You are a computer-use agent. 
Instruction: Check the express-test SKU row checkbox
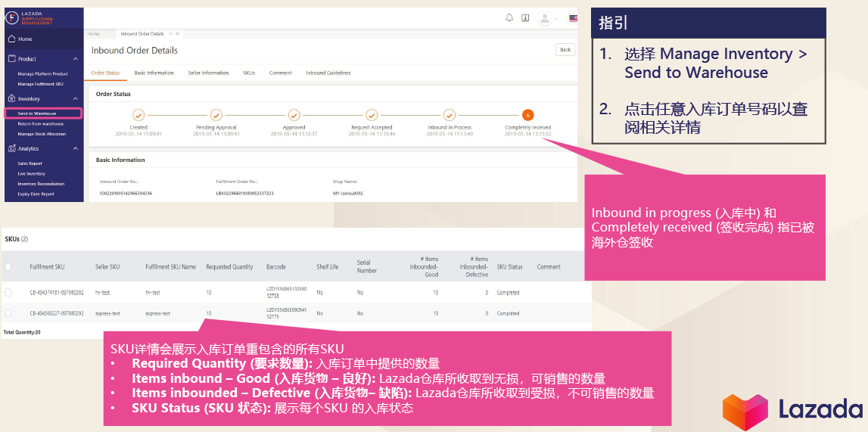[x=8, y=313]
